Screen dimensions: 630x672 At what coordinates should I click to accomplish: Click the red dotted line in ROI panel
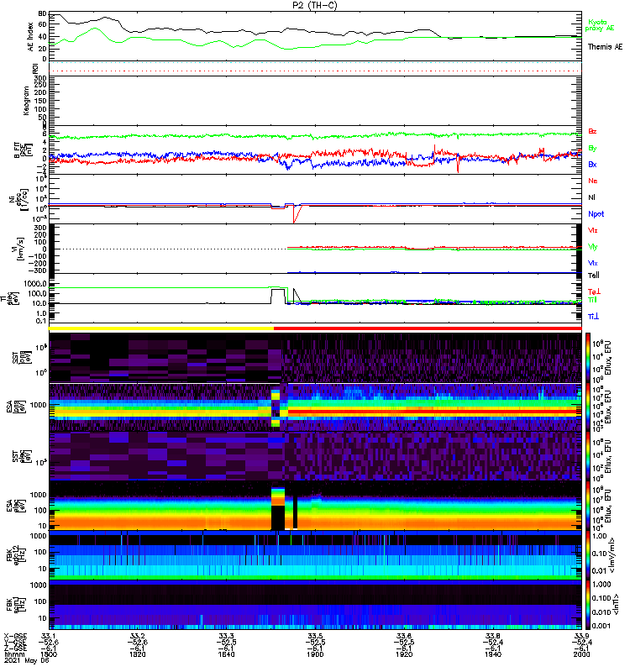pyautogui.click(x=315, y=71)
